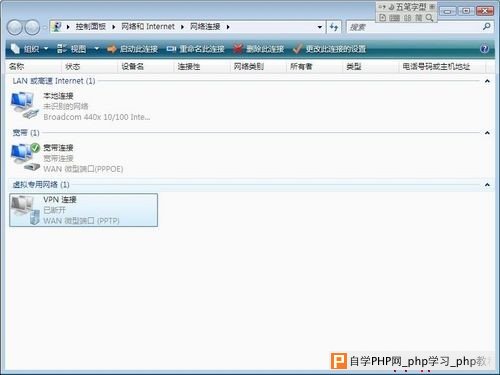Open the 组织 dropdown arrow
The width and height of the screenshot is (500, 375).
pos(46,49)
